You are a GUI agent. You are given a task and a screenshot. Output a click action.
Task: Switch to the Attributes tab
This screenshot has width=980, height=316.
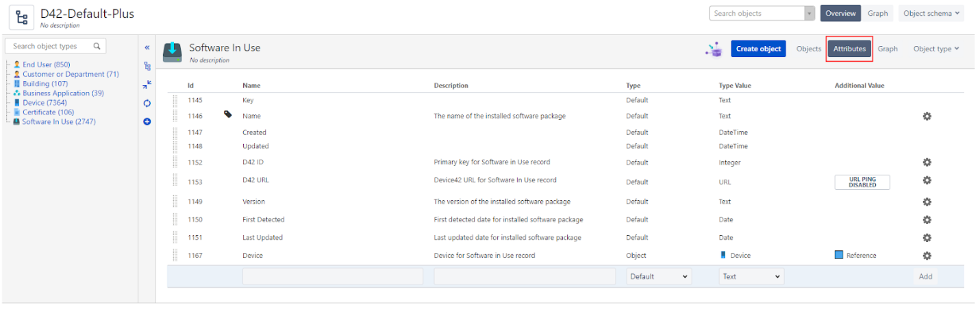pos(849,49)
